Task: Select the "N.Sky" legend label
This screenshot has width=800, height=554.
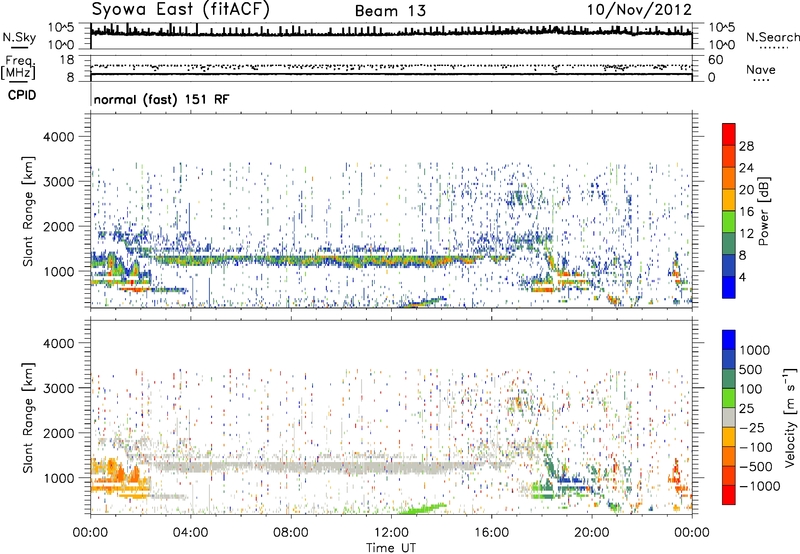Action: [x=19, y=37]
